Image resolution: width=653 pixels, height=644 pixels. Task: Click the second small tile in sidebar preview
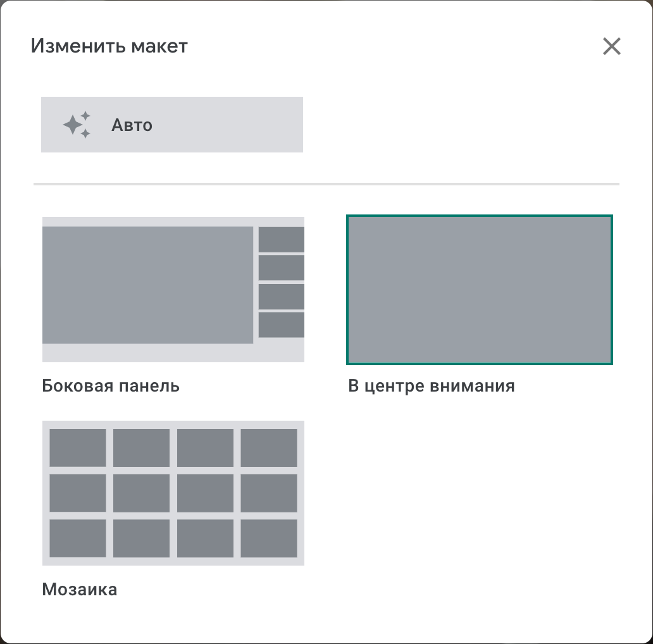tap(281, 268)
